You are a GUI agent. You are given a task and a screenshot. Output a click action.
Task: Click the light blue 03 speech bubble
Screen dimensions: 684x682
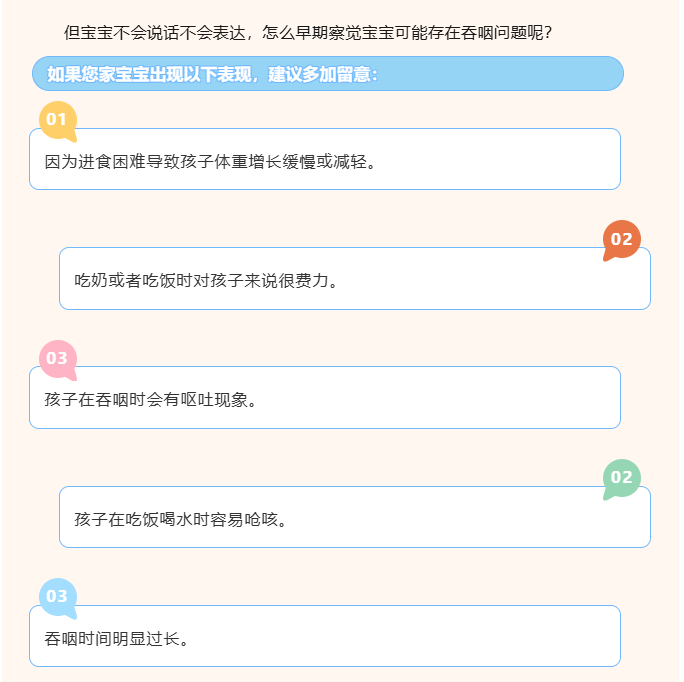point(57,596)
